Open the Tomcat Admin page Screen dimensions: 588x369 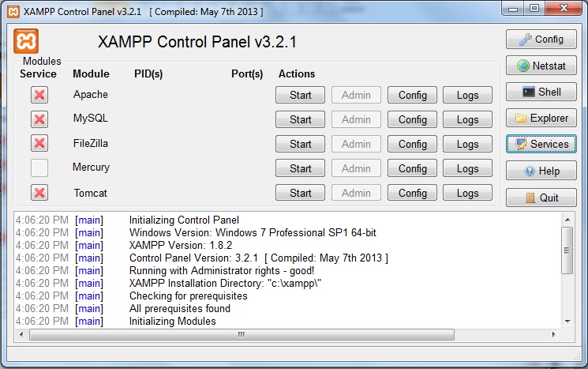tap(356, 193)
